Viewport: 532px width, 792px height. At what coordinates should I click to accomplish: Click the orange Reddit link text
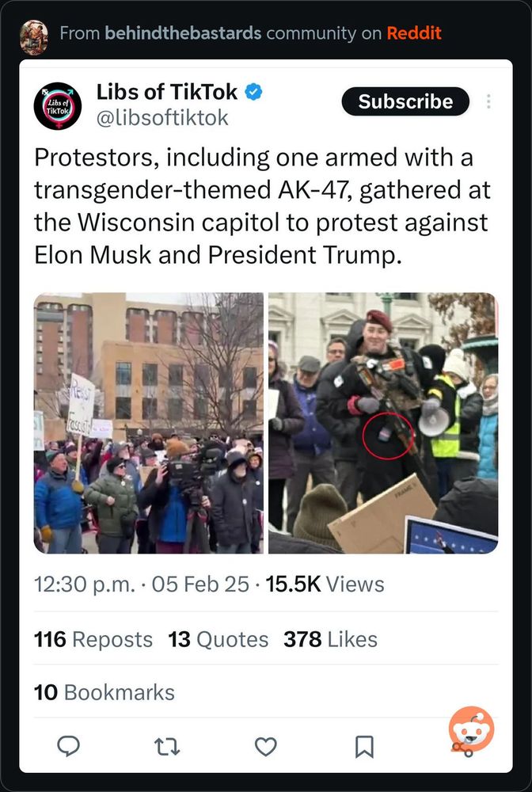point(414,32)
